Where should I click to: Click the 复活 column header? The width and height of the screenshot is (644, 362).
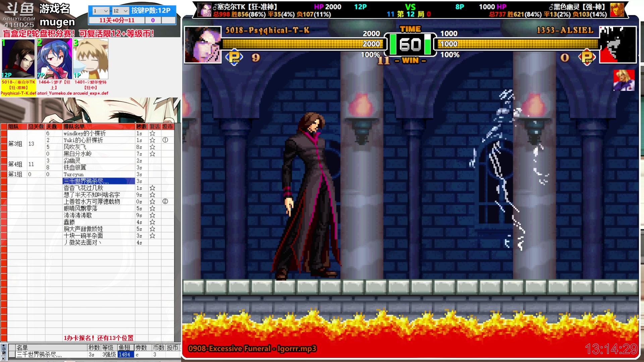pos(155,126)
